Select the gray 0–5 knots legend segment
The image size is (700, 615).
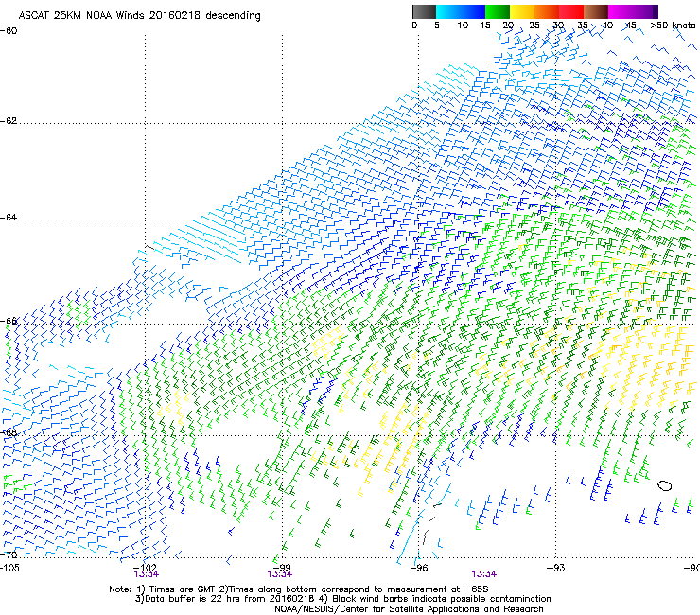click(x=424, y=11)
